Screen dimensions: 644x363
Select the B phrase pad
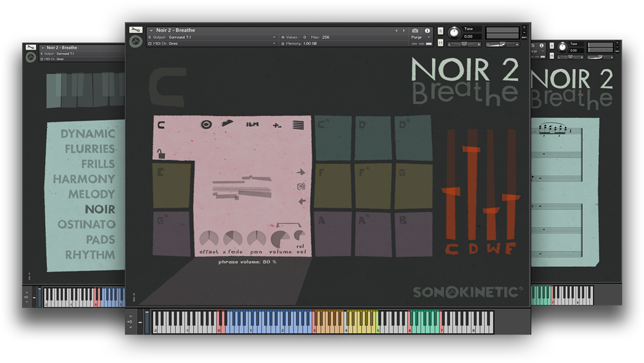[x=413, y=233]
